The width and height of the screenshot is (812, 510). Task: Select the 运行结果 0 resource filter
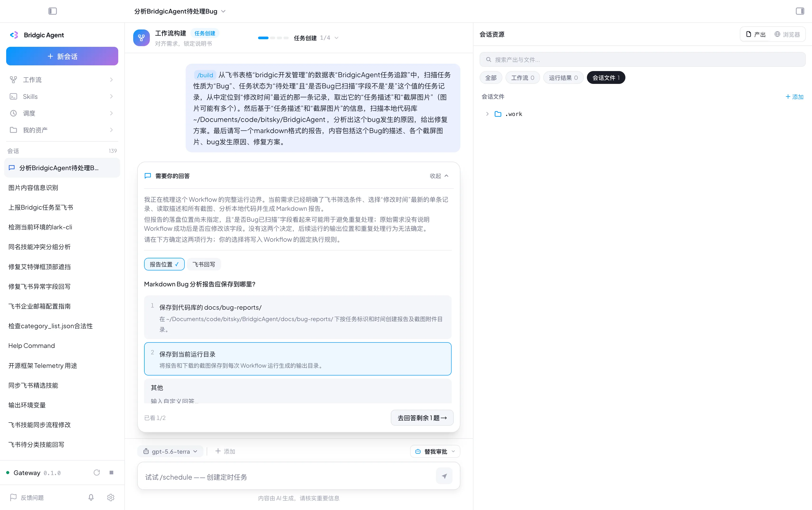pyautogui.click(x=563, y=77)
